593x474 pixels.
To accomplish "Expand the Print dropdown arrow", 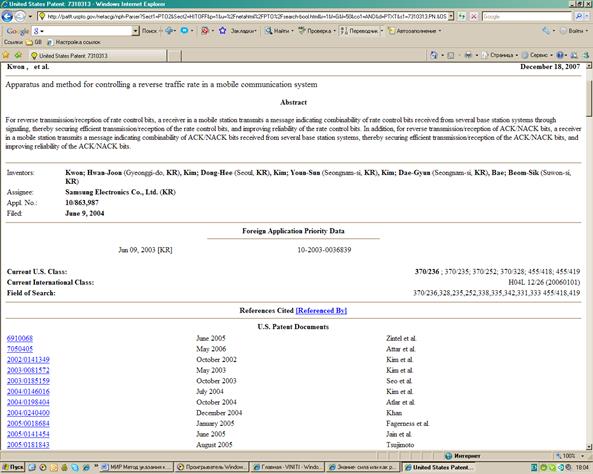I will [477, 56].
